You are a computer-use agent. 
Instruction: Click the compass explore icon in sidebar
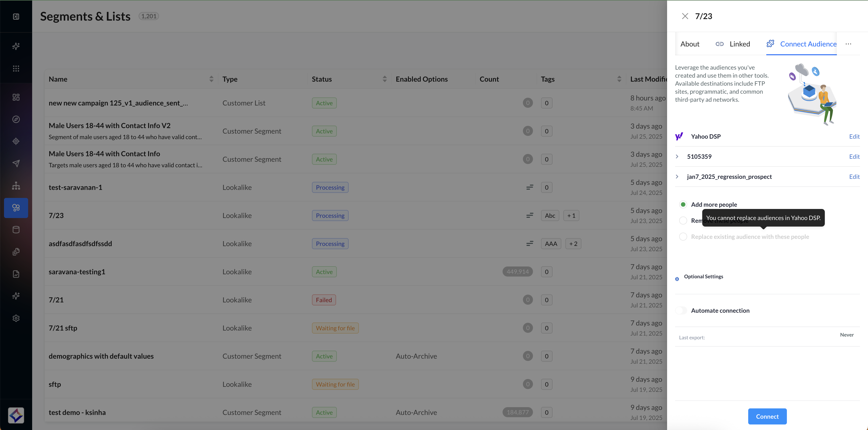tap(16, 119)
